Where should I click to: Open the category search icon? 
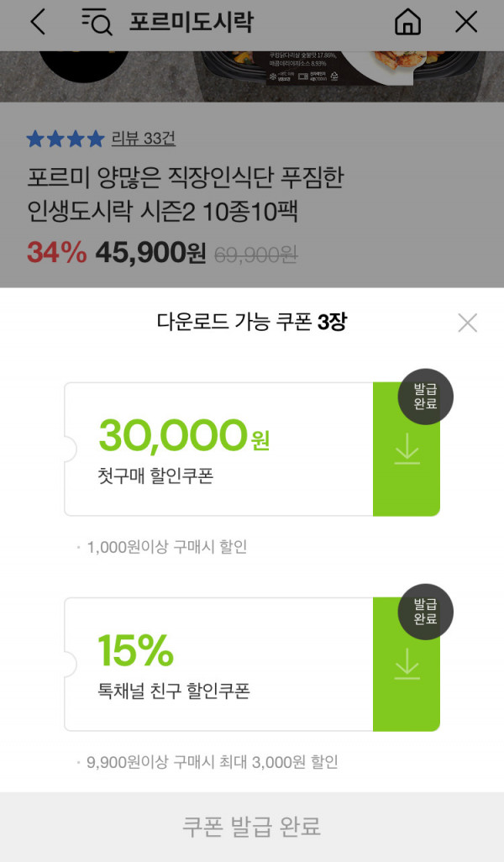[97, 23]
